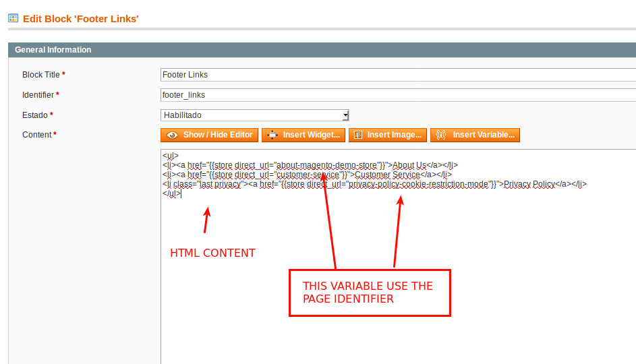Click the widget icon on Insert Widget button
636x364 pixels.
tap(272, 135)
